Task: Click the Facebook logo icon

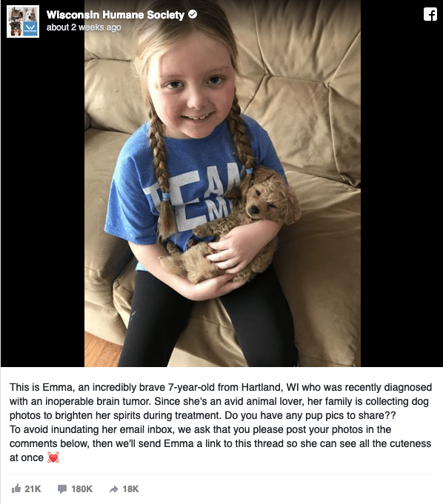Action: [430, 15]
